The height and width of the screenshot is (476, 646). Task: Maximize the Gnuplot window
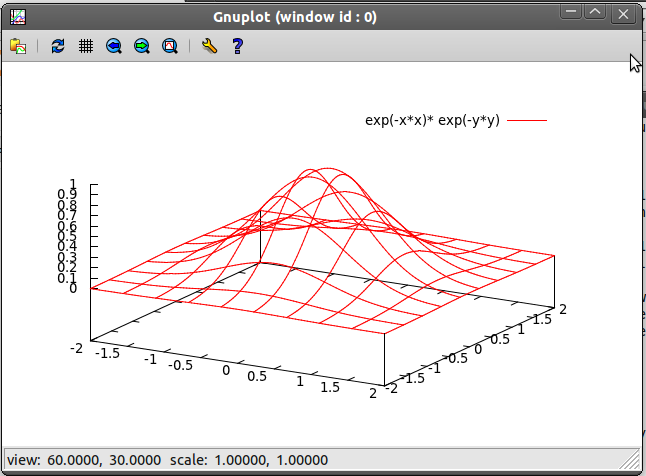point(595,12)
